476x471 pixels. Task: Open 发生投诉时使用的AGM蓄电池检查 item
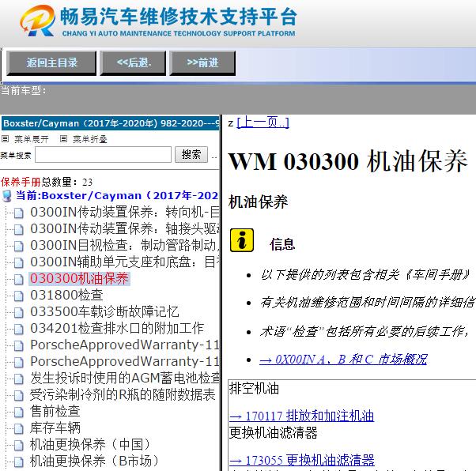pyautogui.click(x=125, y=378)
